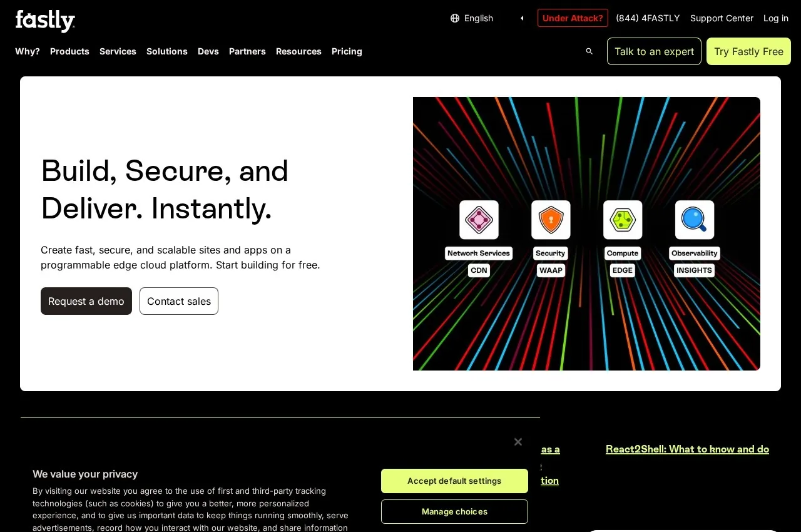Click Contact sales button
801x532 pixels.
click(179, 301)
